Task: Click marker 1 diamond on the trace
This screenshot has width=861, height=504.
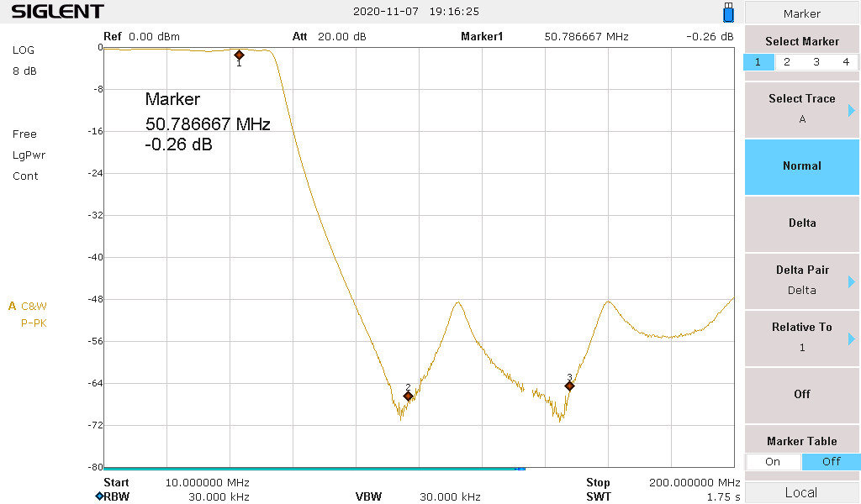Action: [x=239, y=55]
